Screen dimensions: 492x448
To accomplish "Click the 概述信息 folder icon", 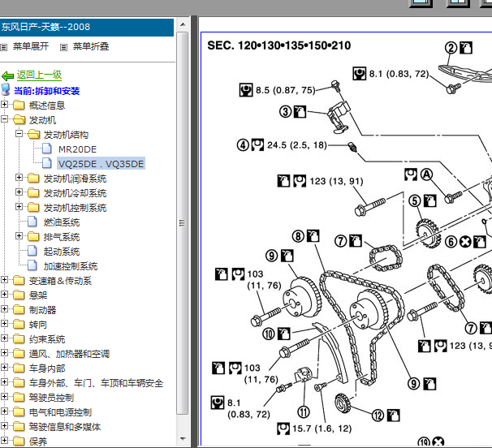I will tap(19, 105).
